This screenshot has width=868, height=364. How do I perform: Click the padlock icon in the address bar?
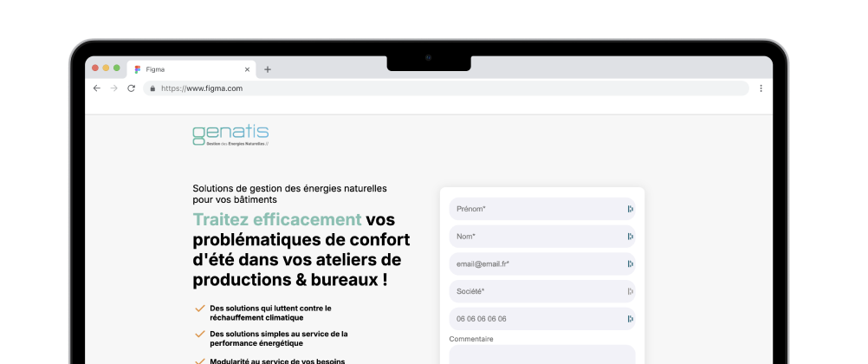tap(152, 88)
